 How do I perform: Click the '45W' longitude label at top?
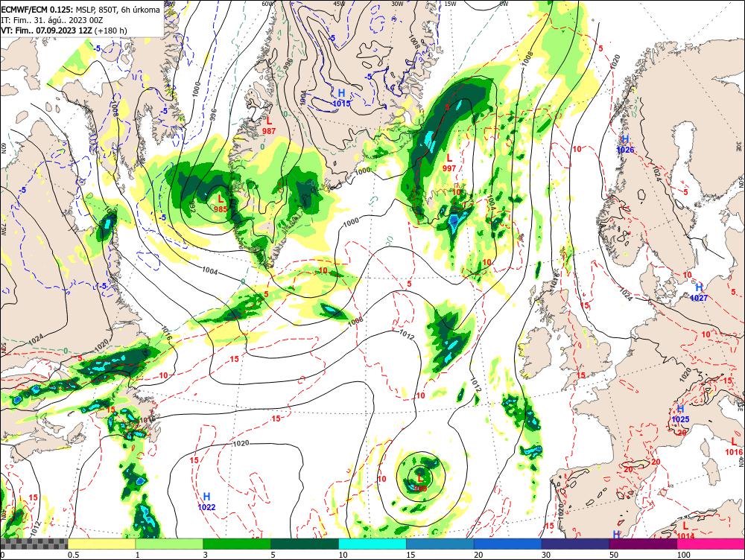click(x=340, y=4)
